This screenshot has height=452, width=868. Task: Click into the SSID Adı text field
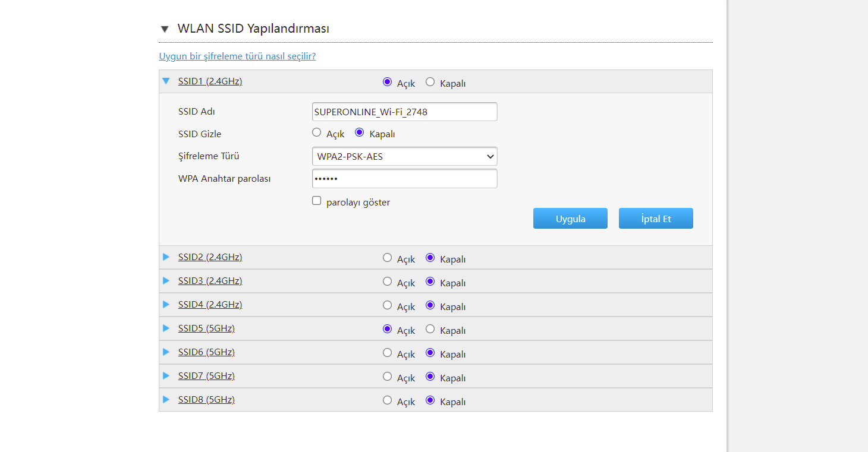[404, 112]
